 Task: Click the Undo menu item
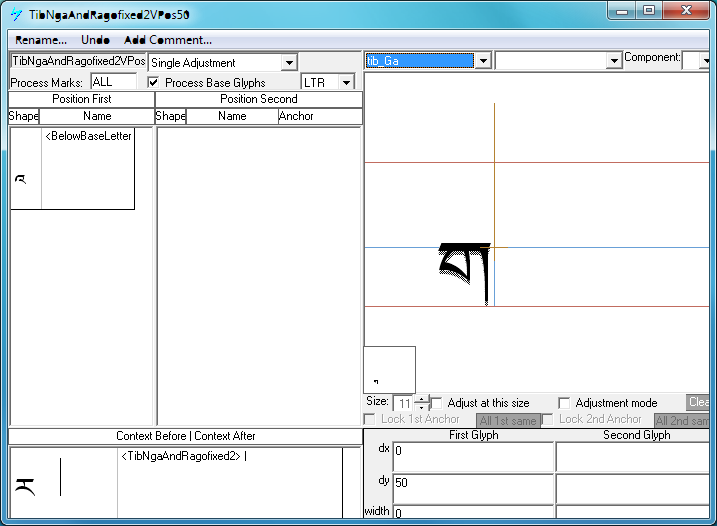click(x=95, y=40)
